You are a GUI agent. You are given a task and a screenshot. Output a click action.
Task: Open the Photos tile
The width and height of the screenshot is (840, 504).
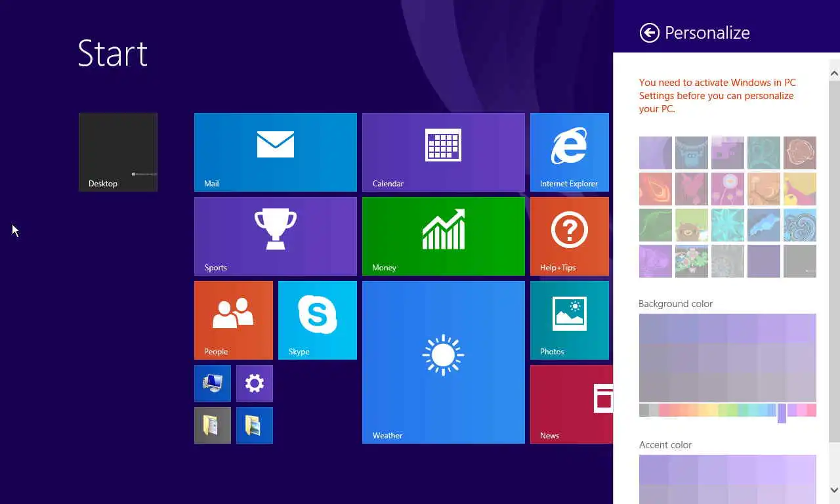pyautogui.click(x=570, y=320)
